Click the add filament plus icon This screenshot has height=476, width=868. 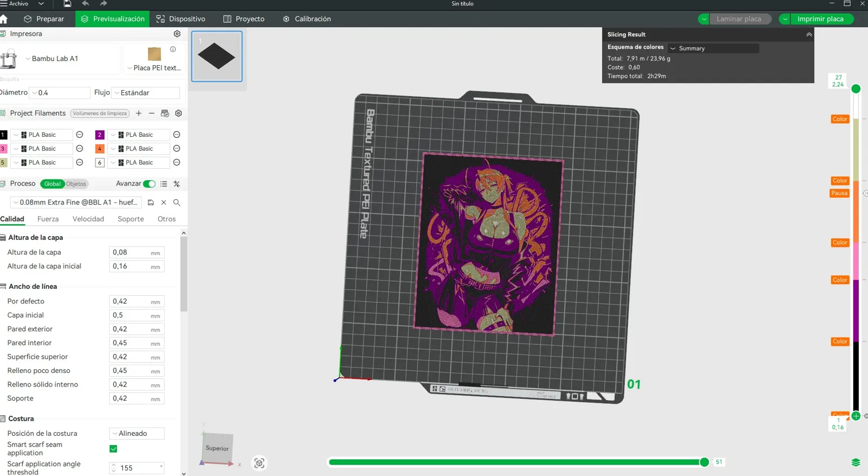coord(139,113)
